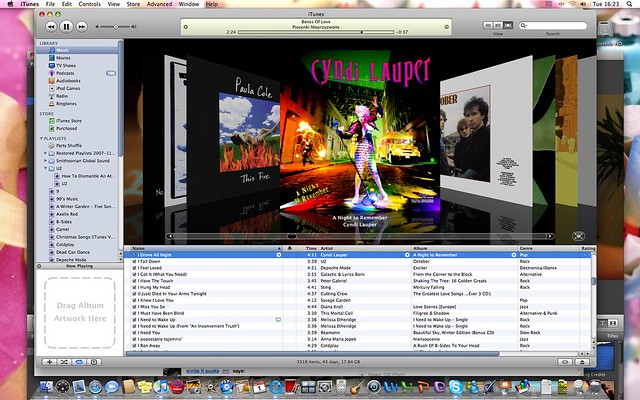The image size is (640, 400).
Task: Click the Paula Cole This Fire album cover
Action: pos(233,131)
